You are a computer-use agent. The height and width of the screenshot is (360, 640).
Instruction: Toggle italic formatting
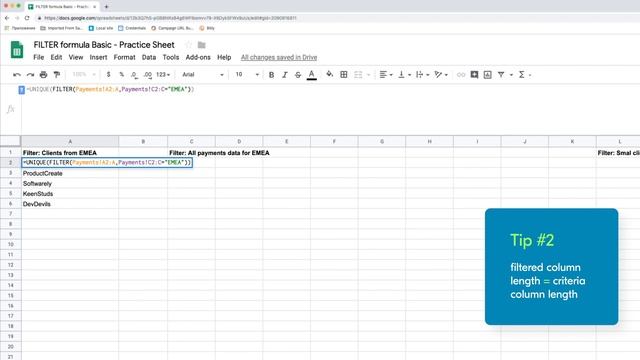(x=285, y=75)
